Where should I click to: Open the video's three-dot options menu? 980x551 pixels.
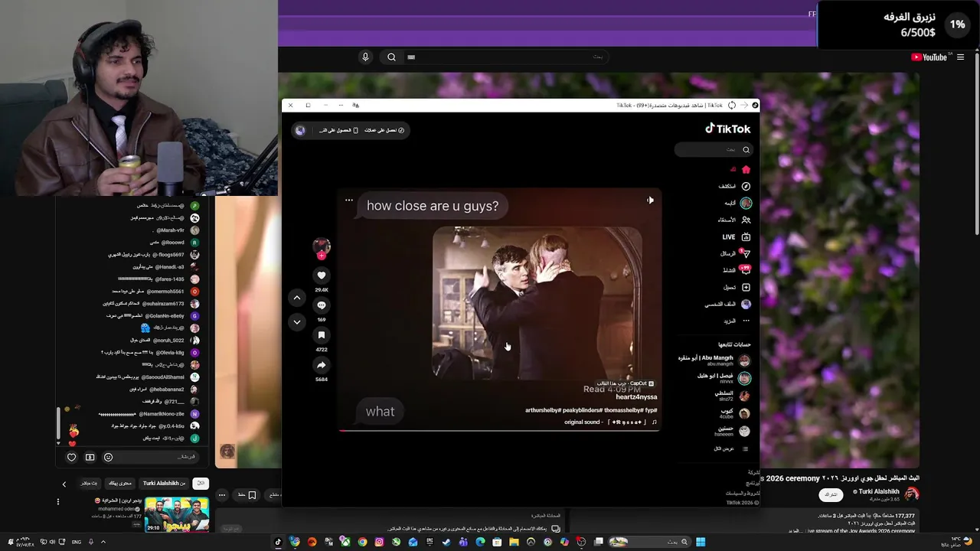349,201
